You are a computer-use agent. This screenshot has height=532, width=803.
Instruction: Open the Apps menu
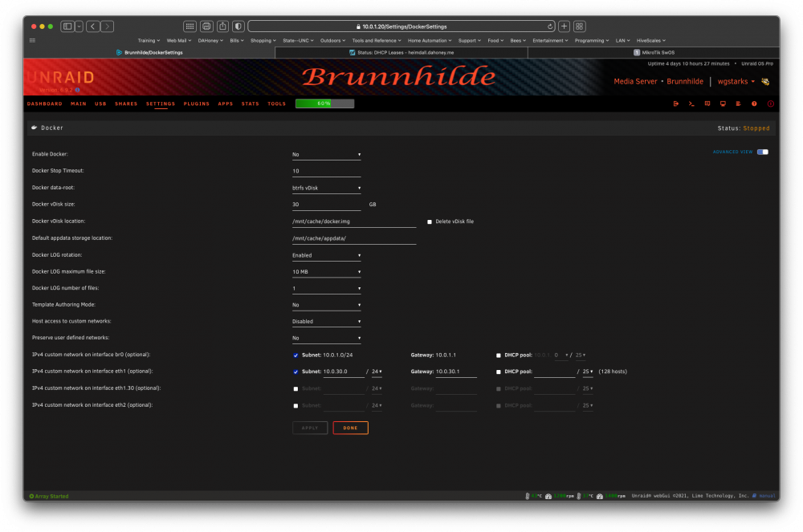(226, 104)
